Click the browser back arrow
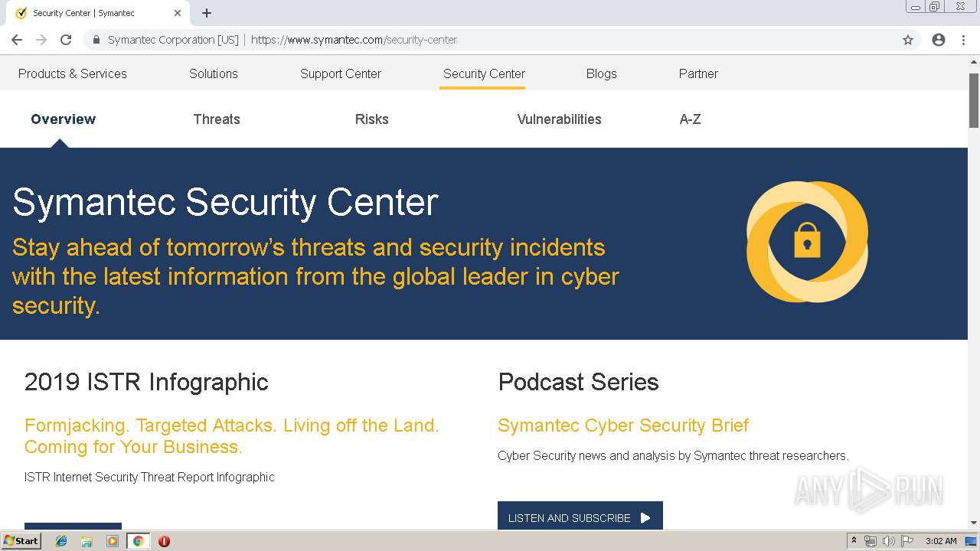Screen dimensions: 980x551 [x=17, y=40]
